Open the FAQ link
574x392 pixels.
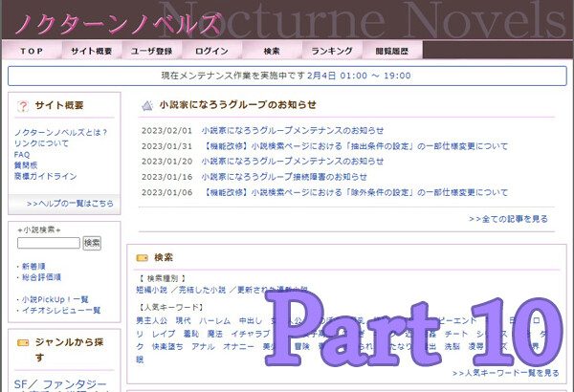(x=22, y=155)
